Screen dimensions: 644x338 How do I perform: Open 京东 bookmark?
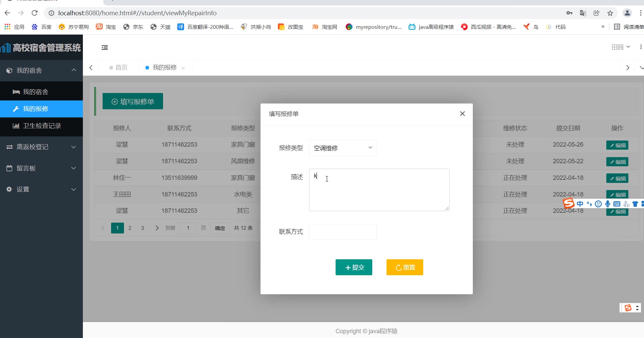click(x=133, y=27)
